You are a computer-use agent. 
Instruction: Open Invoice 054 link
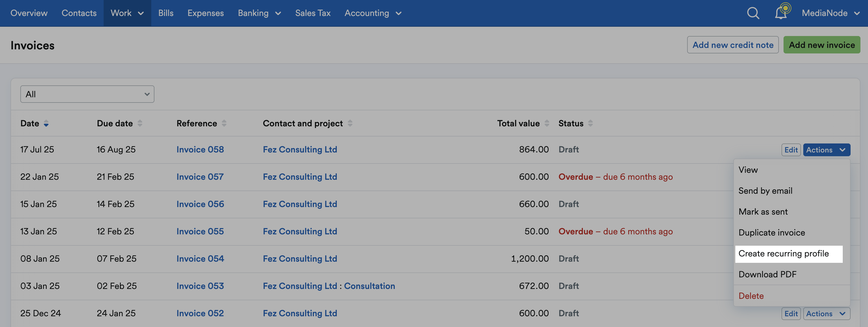point(200,259)
